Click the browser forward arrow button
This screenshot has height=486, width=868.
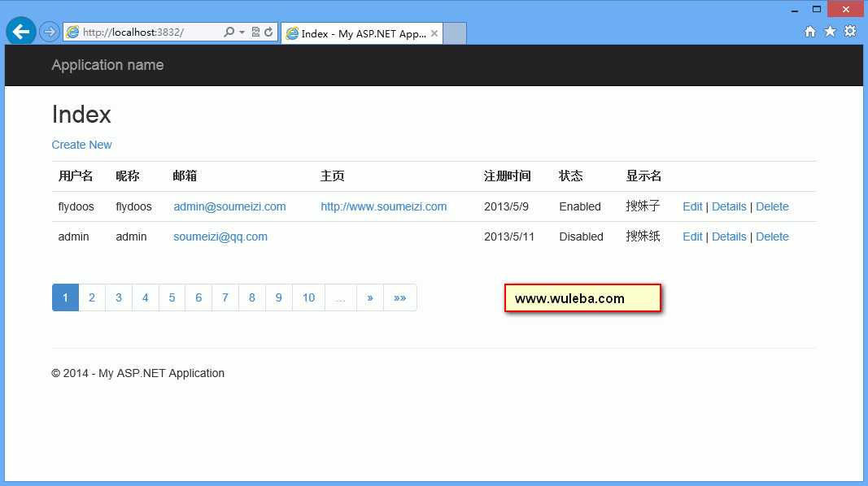tap(50, 32)
